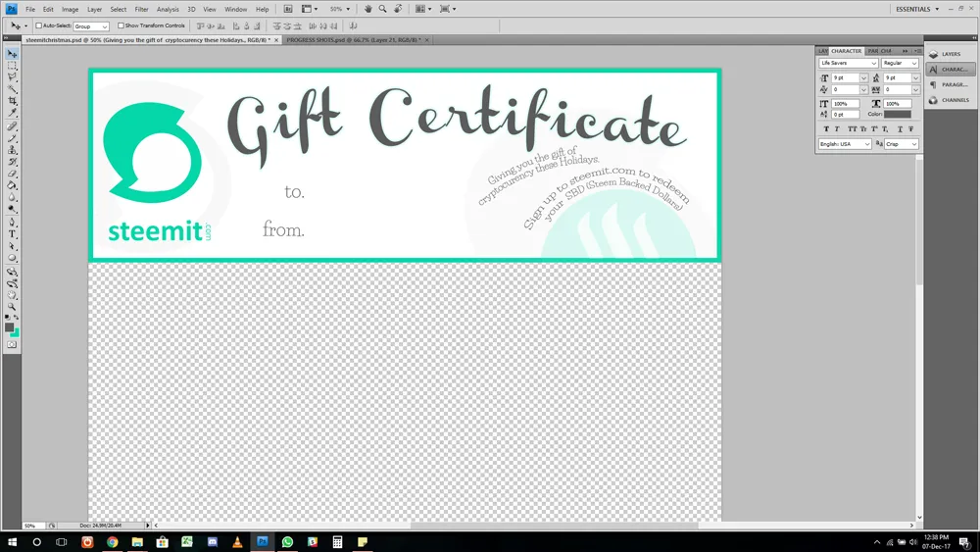Select the Eyedropper tool
The height and width of the screenshot is (552, 980).
click(x=12, y=113)
